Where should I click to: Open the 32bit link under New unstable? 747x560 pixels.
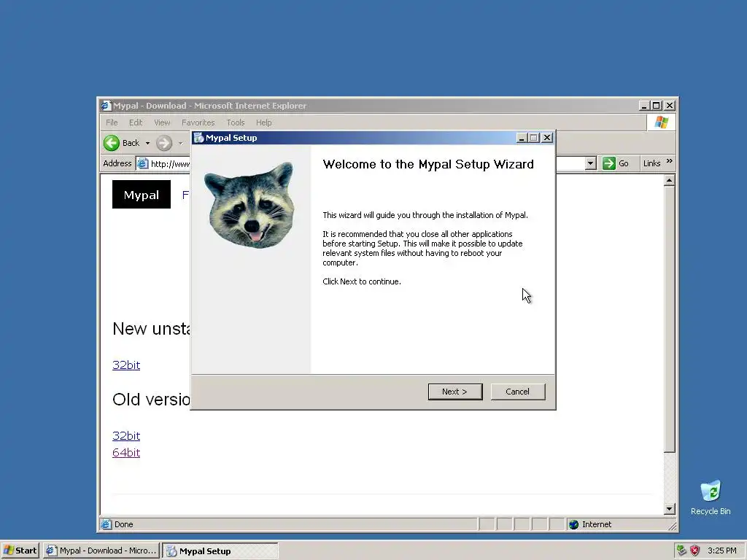pos(126,365)
